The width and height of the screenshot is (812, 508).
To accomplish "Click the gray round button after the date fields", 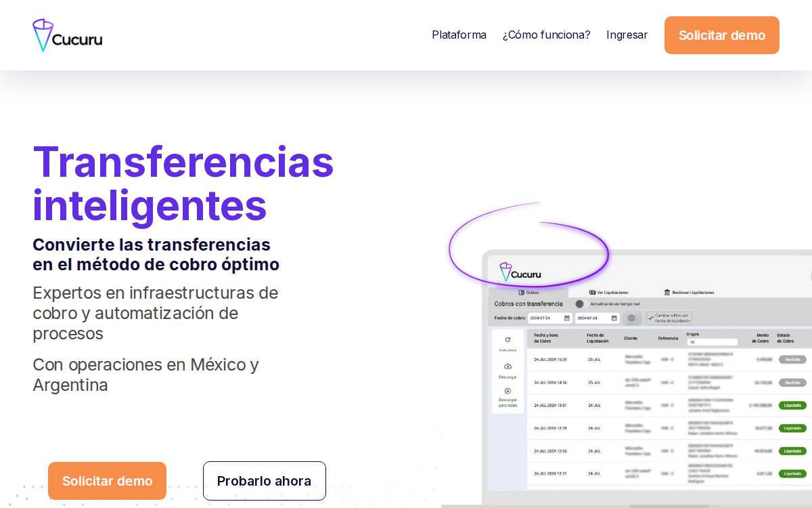I will pos(631,318).
